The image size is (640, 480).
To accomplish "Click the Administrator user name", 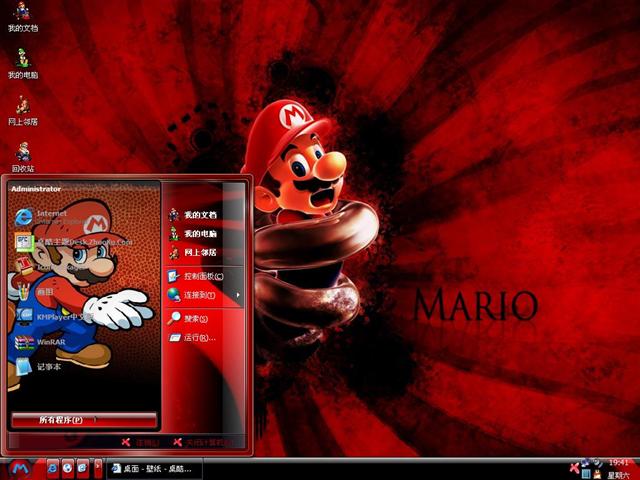I will [x=36, y=189].
